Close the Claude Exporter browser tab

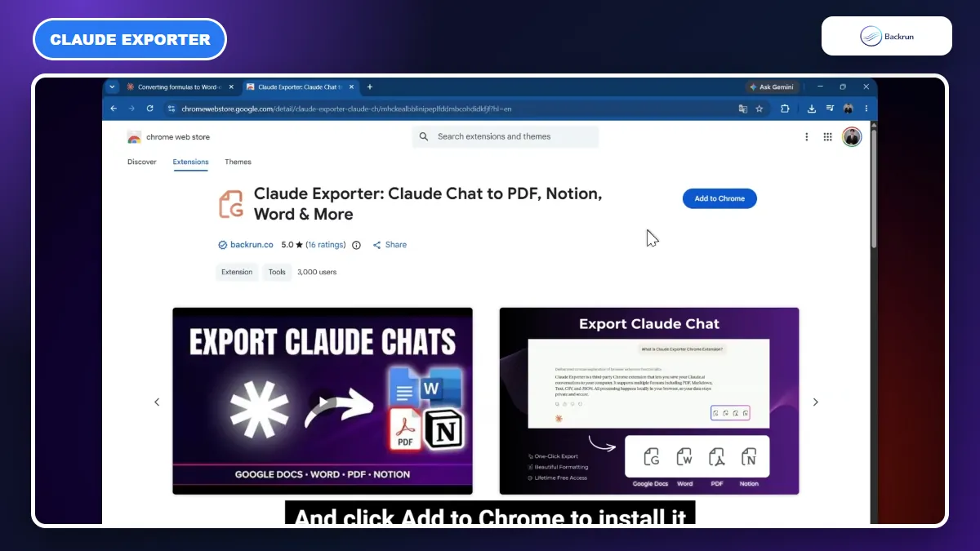(x=351, y=87)
